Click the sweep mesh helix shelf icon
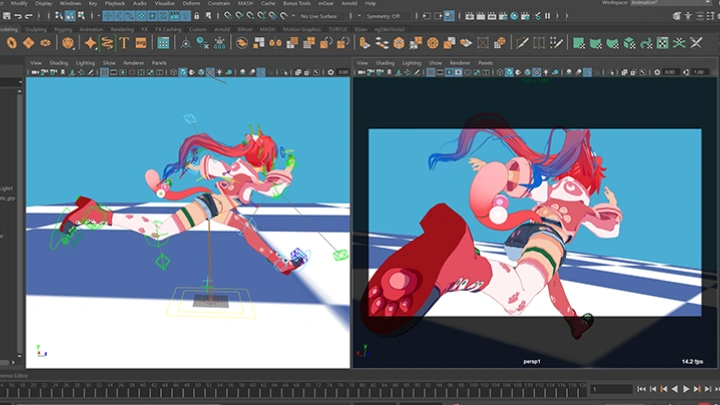This screenshot has width=720, height=405. tap(107, 43)
